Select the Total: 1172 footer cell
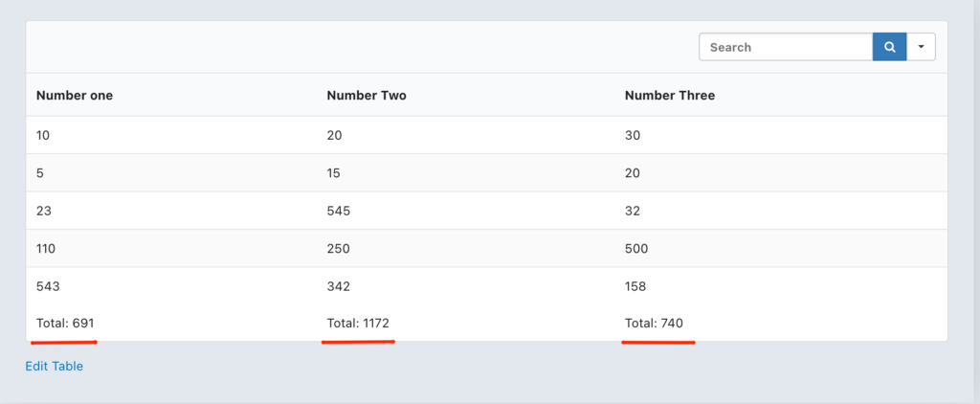Screen dimensions: 980x404 tap(359, 323)
